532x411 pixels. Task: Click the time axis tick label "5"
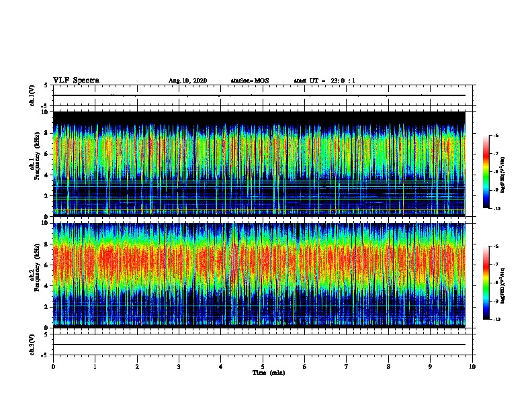point(263,367)
